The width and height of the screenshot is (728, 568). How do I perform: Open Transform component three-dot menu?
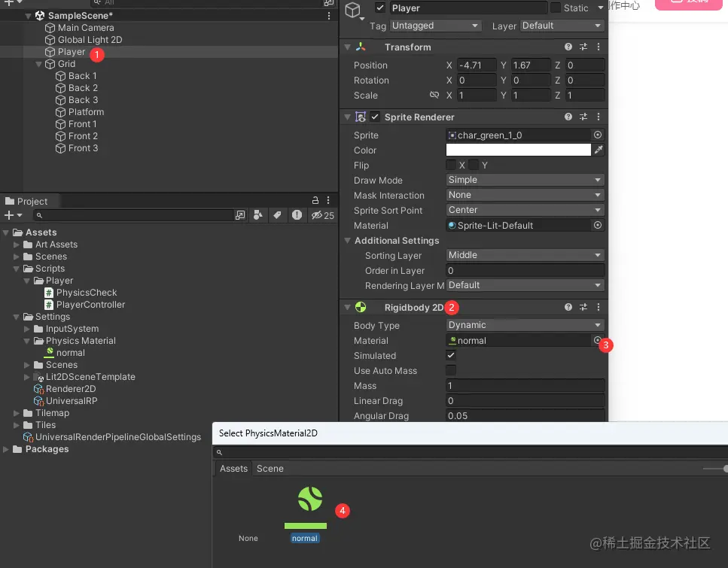pyautogui.click(x=599, y=47)
